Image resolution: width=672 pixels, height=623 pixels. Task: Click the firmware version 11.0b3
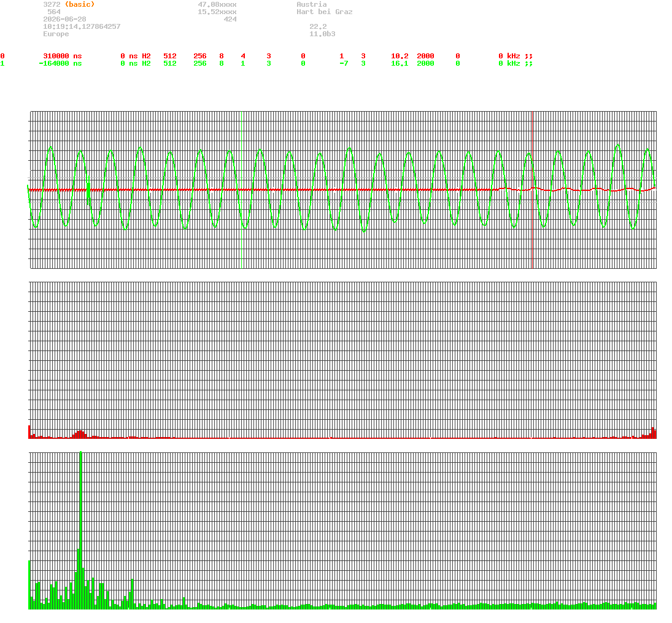coord(322,34)
